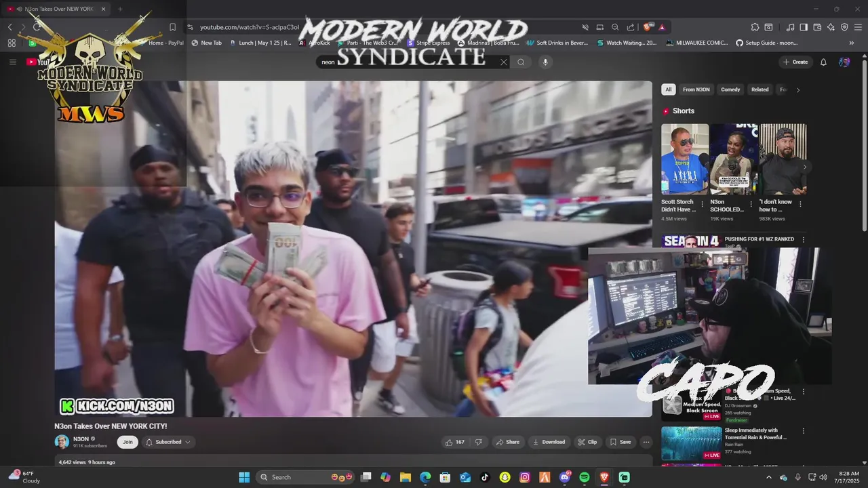Open options for the Scott Storch short
Image resolution: width=868 pixels, height=488 pixels.
tap(702, 203)
